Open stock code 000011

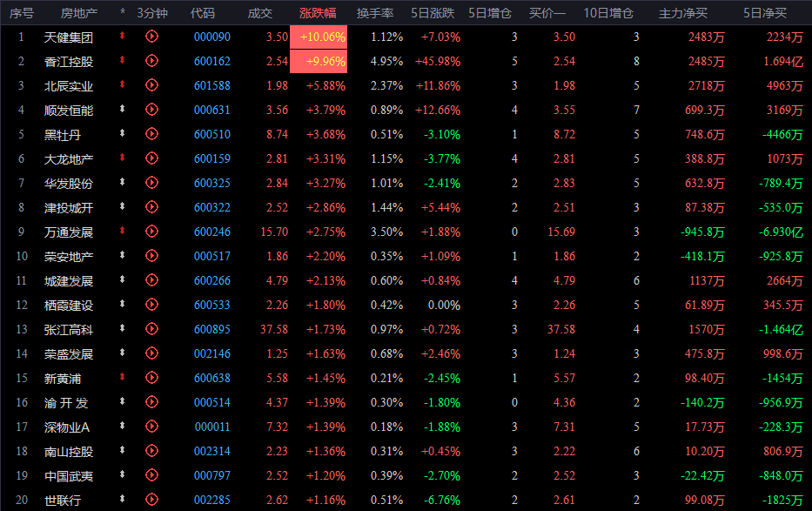tap(212, 427)
